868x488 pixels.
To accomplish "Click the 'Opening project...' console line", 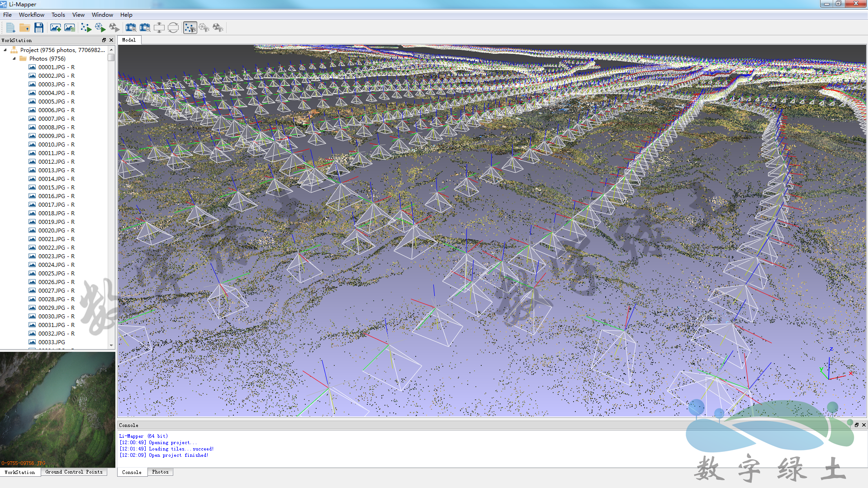I will coord(158,442).
